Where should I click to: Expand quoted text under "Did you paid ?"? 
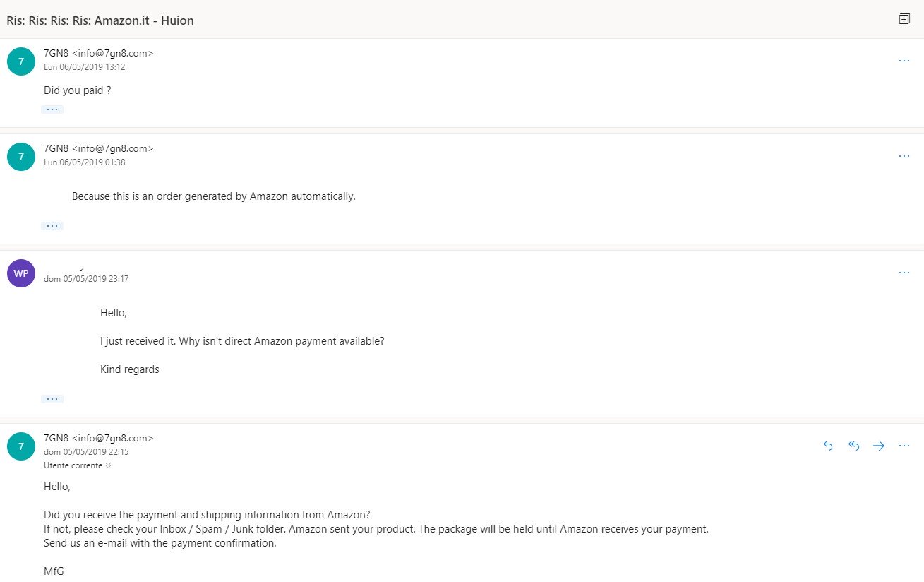(52, 109)
